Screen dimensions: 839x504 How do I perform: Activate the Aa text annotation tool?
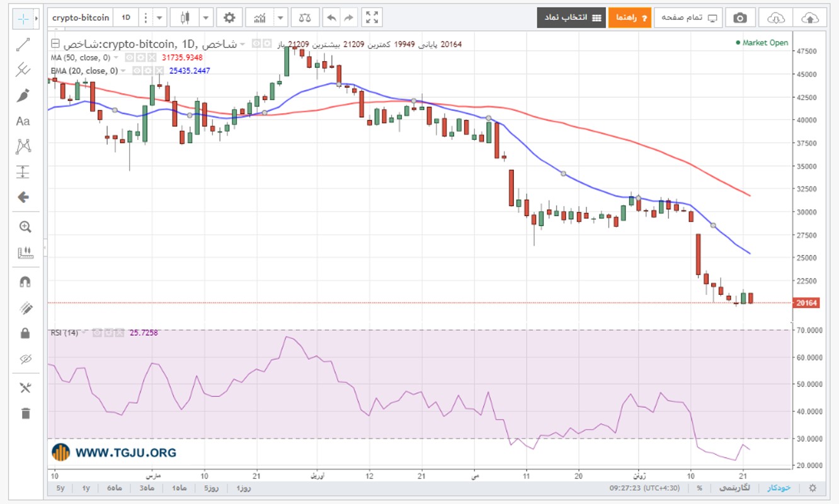pyautogui.click(x=23, y=121)
